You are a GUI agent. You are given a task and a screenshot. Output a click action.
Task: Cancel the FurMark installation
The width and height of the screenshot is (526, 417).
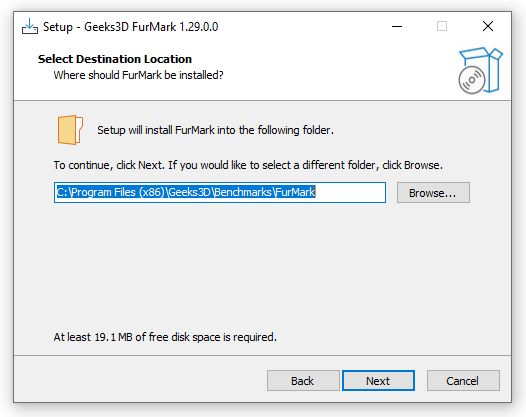463,381
